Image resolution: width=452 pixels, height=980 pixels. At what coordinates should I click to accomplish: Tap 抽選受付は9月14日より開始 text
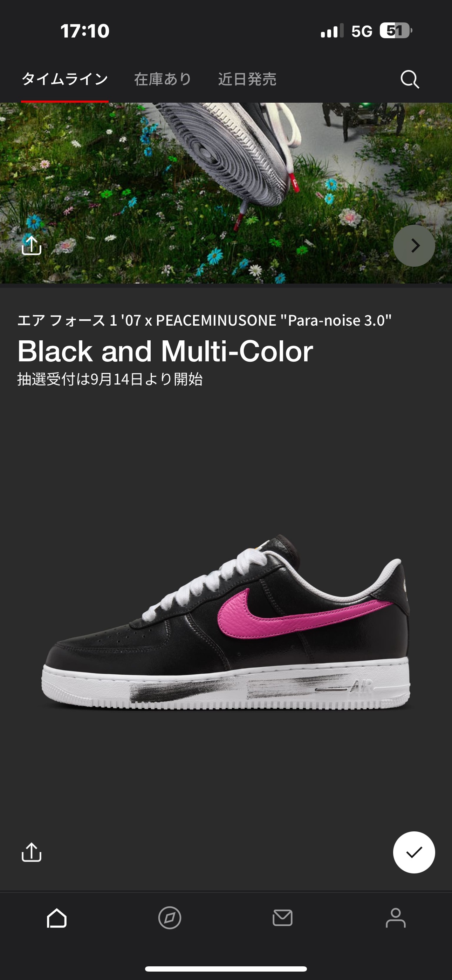(x=110, y=379)
